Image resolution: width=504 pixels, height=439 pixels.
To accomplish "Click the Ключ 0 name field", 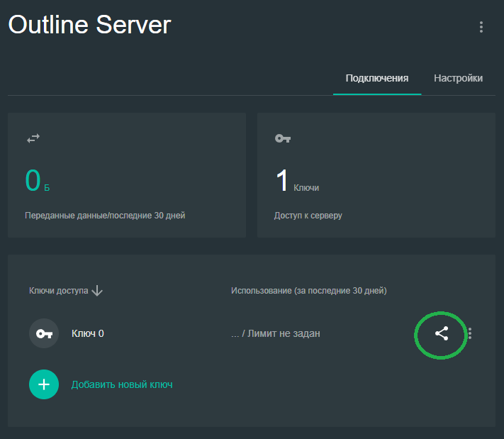I will [x=88, y=333].
